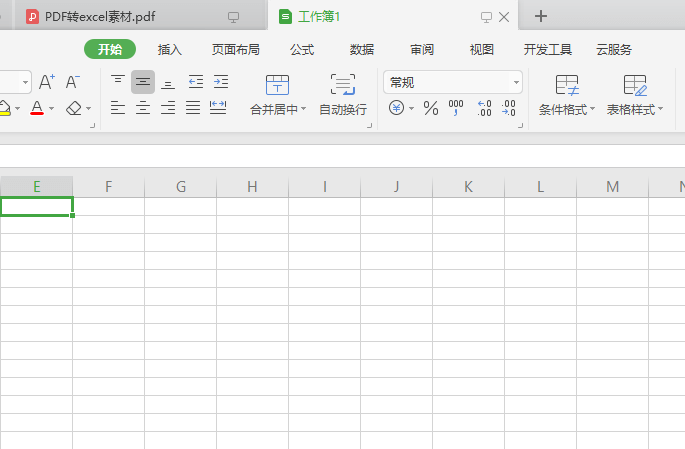The width and height of the screenshot is (685, 449).
Task: Click the 合并居中 merge icon
Action: [277, 85]
